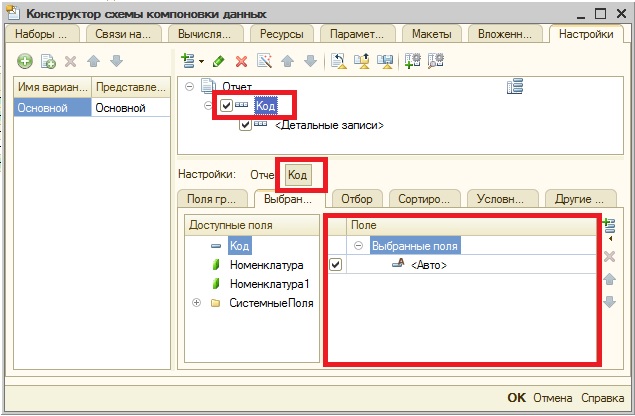Open the Отбор tab
The width and height of the screenshot is (635, 416).
356,197
